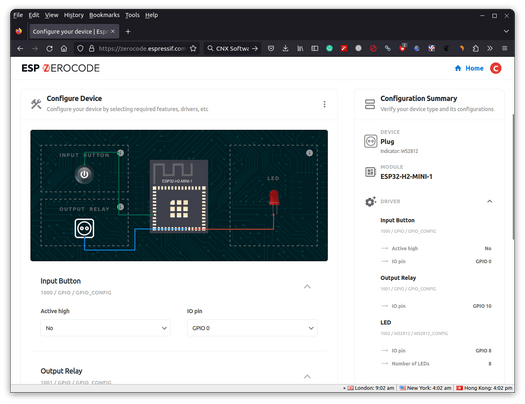The height and width of the screenshot is (404, 525).
Task: Bookmark this page with the star icon
Action: (x=193, y=49)
